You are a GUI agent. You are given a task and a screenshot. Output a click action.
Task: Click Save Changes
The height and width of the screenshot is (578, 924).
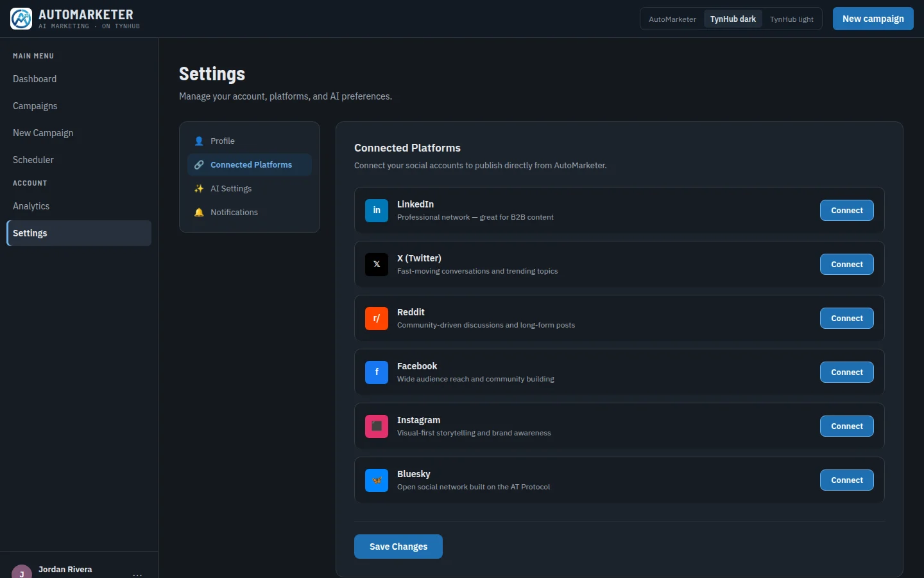398,547
